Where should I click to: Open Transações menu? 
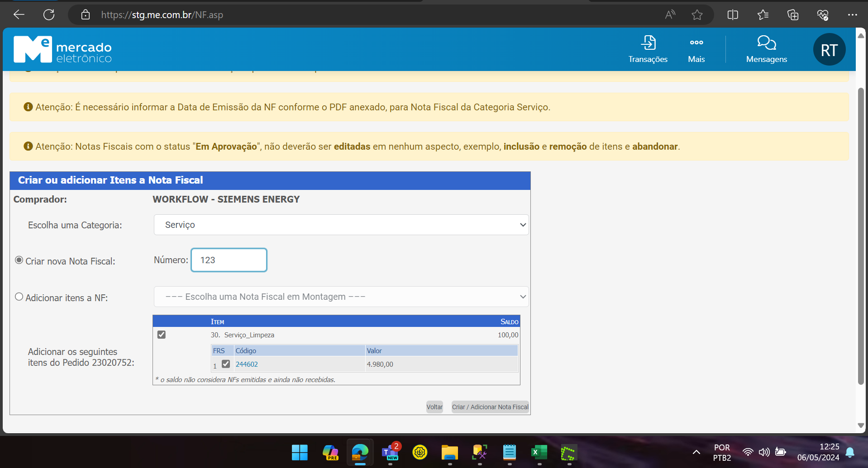click(x=648, y=49)
